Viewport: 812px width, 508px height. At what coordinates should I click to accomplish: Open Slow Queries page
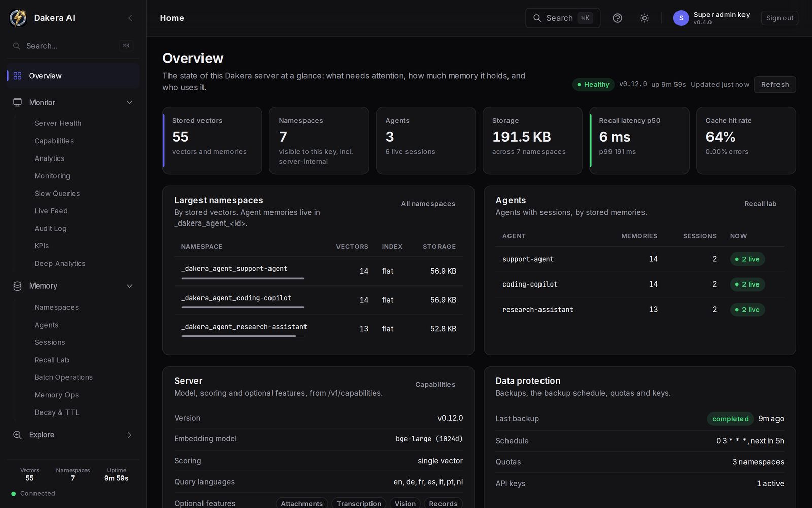57,194
